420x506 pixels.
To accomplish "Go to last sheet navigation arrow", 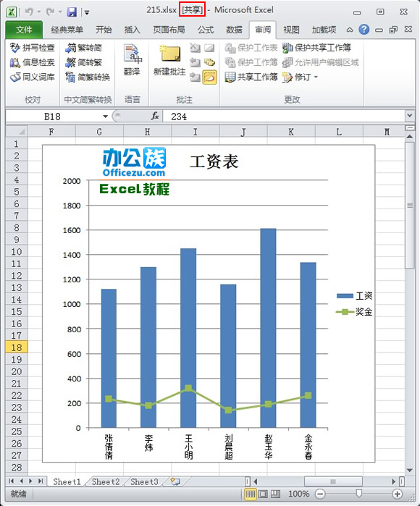I will 41,481.
